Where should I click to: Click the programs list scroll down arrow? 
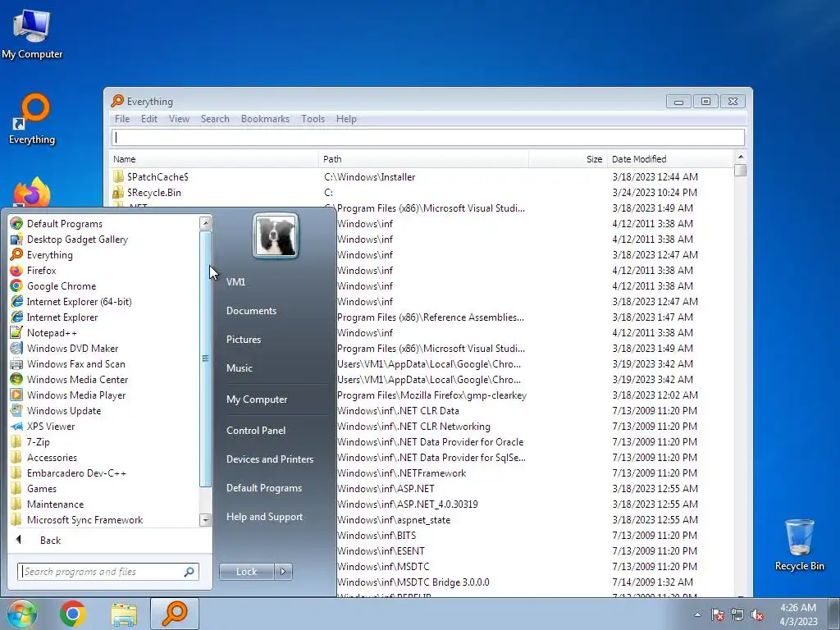pyautogui.click(x=205, y=519)
